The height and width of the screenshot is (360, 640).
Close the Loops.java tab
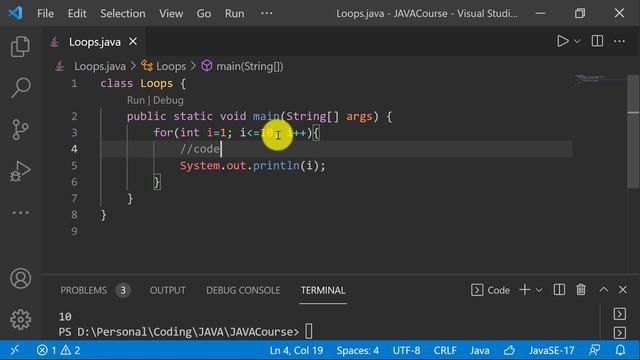(x=133, y=42)
